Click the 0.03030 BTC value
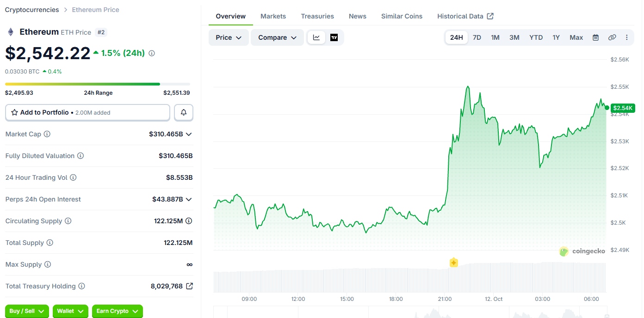The width and height of the screenshot is (644, 318). click(22, 72)
